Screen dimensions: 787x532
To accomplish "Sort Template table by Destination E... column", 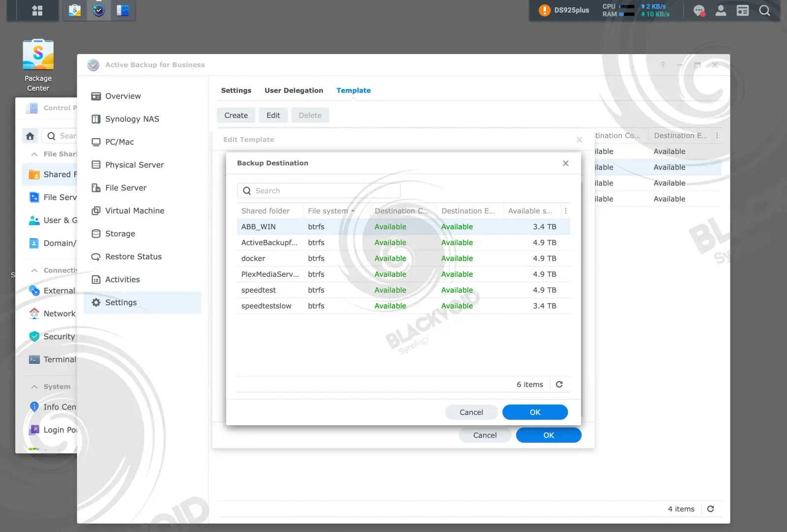I will (x=680, y=136).
